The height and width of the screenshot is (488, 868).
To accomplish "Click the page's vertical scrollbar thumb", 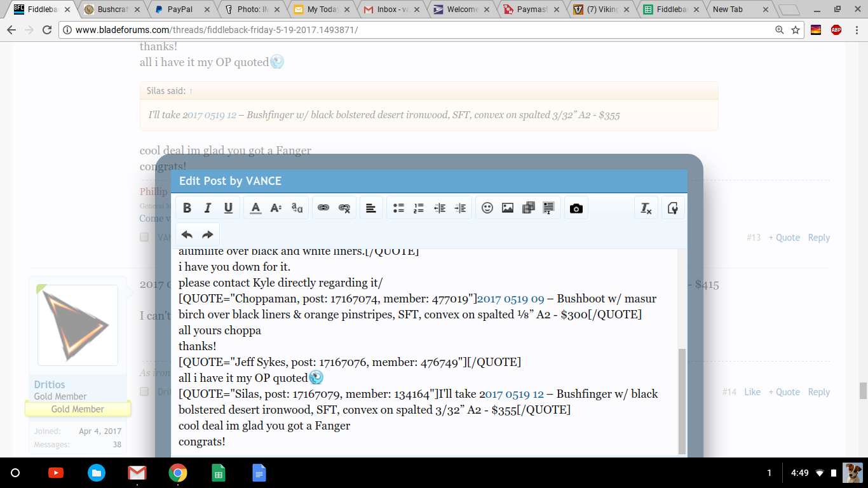I will click(x=864, y=390).
